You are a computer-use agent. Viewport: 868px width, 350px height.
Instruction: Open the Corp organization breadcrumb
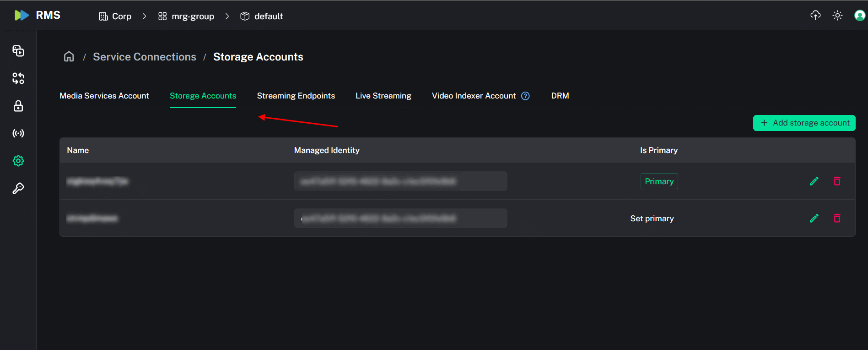115,16
